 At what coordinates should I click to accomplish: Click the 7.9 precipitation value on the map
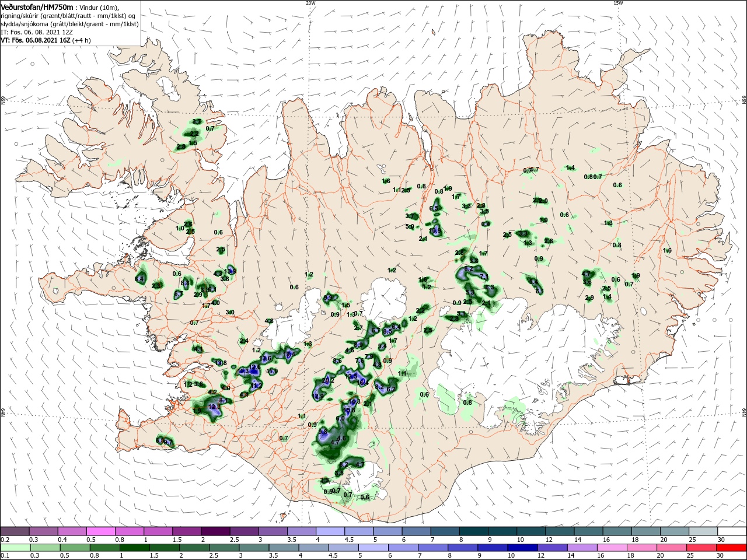coord(369,356)
